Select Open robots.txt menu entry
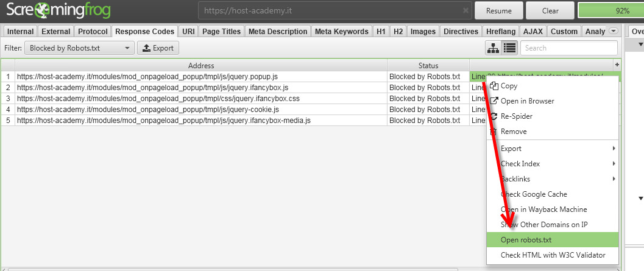This screenshot has height=271, width=644. [x=553, y=240]
